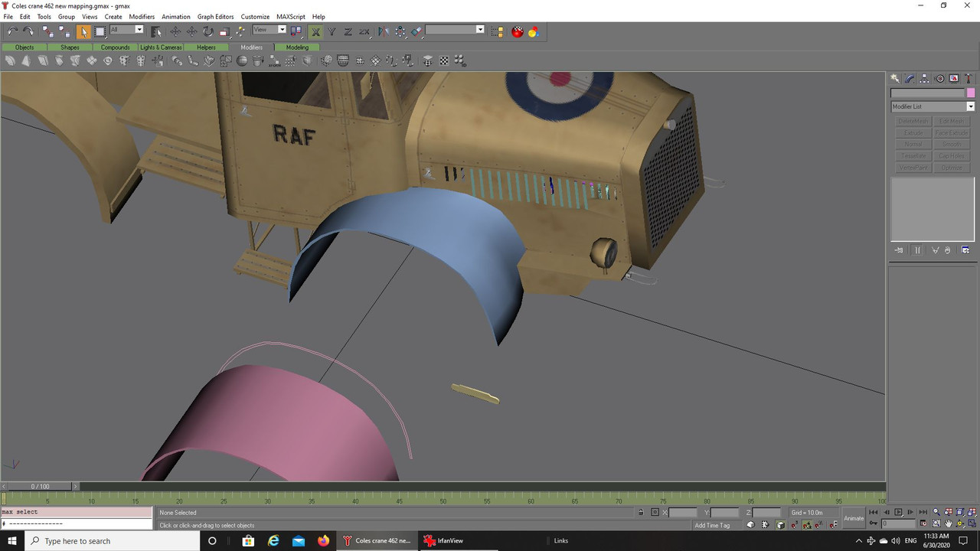Click Zoom Extents All icon
This screenshot has width=980, height=551.
click(x=973, y=512)
